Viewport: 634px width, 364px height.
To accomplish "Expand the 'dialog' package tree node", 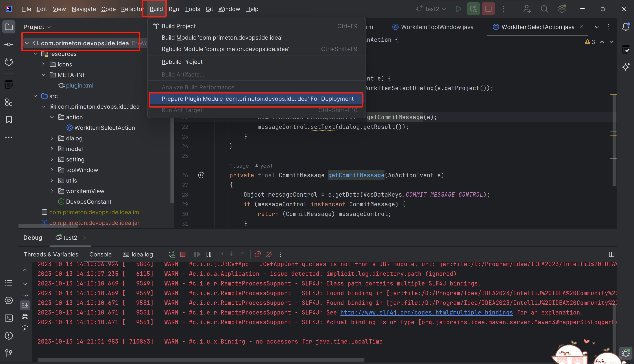I will click(52, 138).
